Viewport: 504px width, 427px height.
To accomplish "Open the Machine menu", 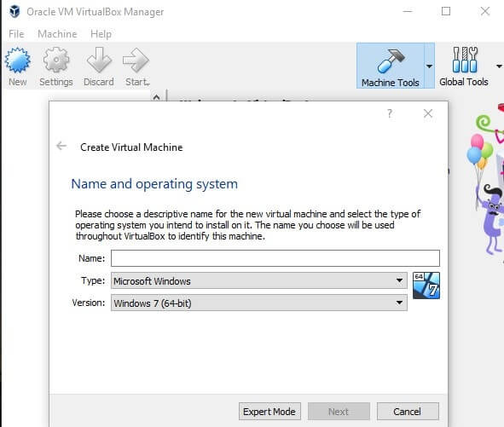I will point(57,34).
